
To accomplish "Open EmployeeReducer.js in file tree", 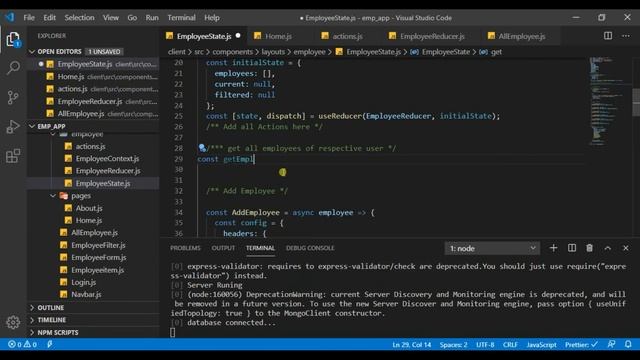I will coord(108,171).
